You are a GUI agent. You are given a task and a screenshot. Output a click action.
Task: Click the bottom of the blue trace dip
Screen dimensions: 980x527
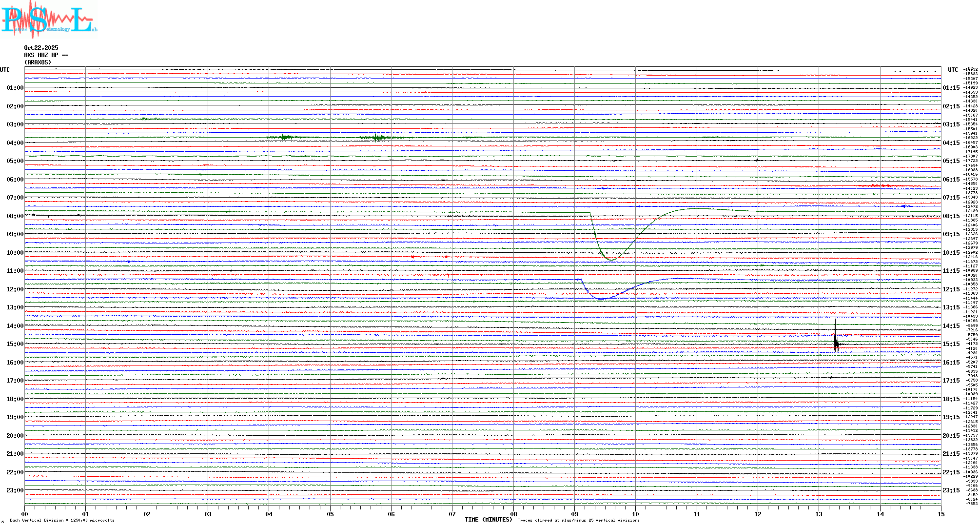point(602,299)
